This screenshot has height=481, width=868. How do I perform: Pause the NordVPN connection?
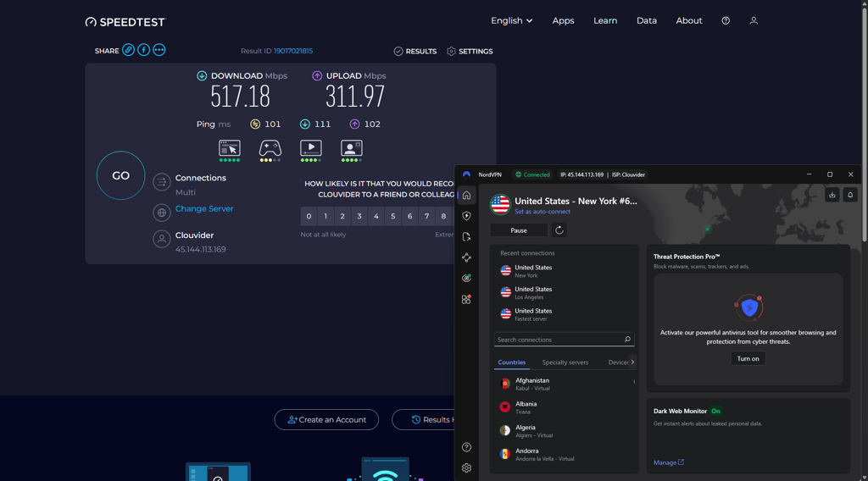[x=519, y=230]
